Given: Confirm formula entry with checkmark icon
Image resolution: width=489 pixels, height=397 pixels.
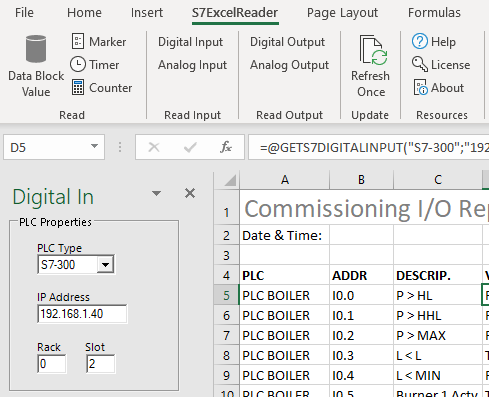Looking at the screenshot, I should tap(190, 147).
